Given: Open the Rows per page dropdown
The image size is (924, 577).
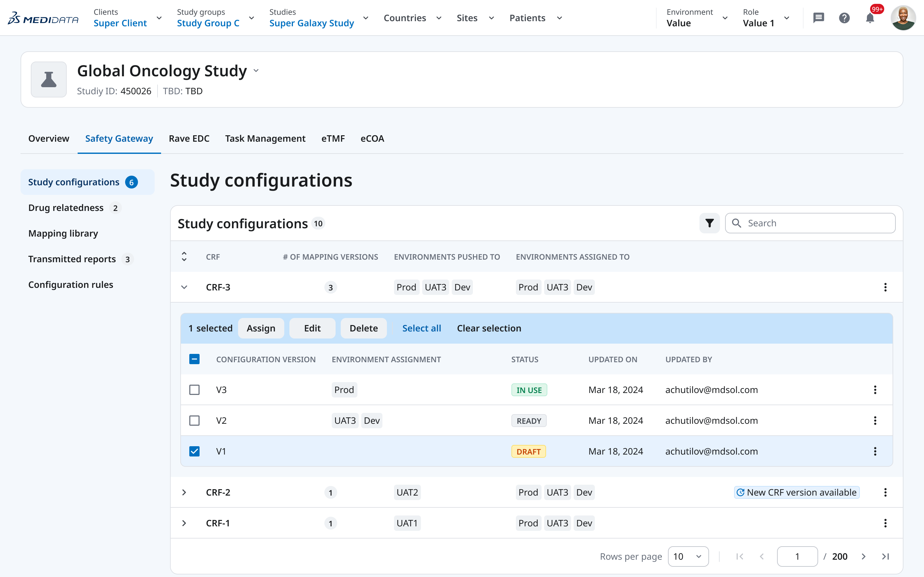Looking at the screenshot, I should click(x=688, y=556).
